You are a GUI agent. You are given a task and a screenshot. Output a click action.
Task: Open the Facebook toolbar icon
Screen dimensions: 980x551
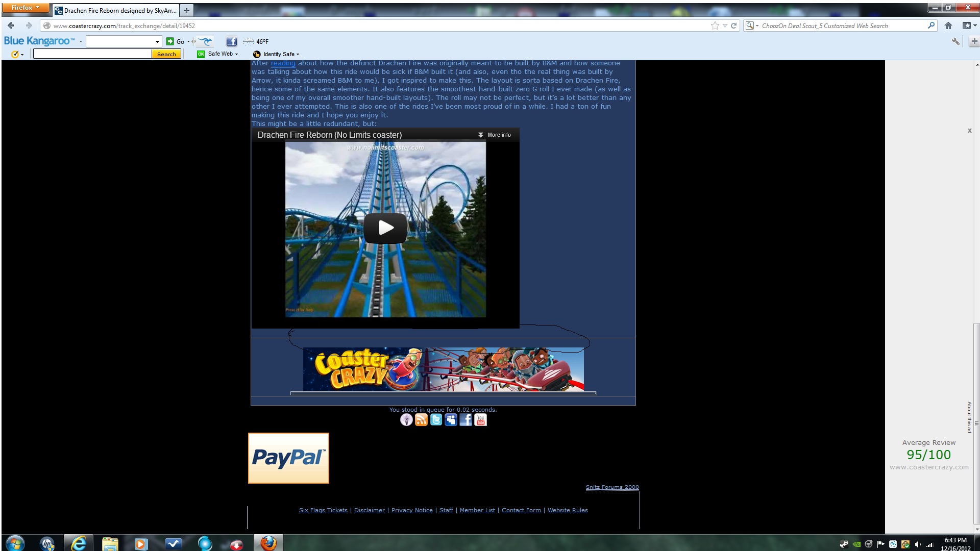[231, 41]
